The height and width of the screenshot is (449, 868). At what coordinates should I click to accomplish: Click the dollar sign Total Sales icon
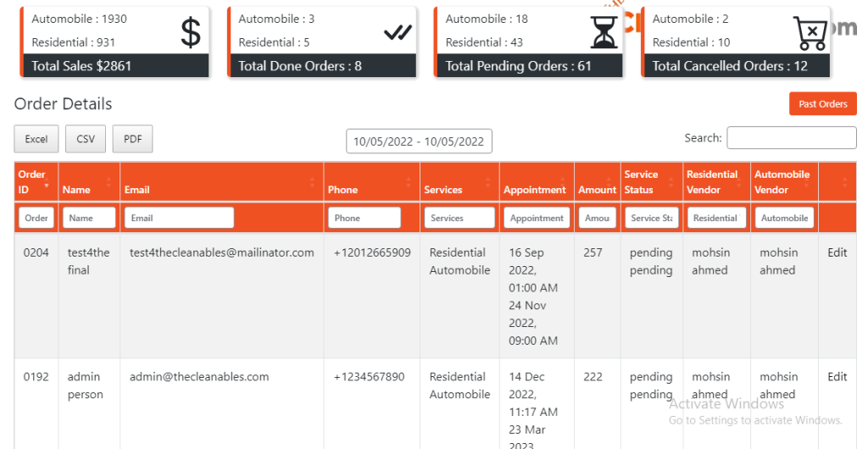(x=191, y=33)
